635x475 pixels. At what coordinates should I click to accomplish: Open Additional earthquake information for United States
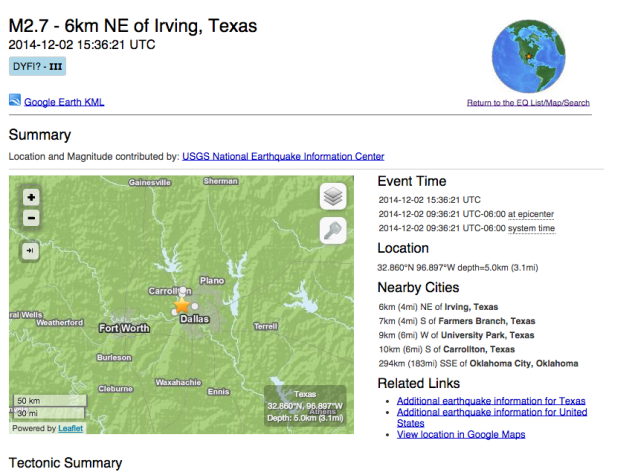point(492,417)
